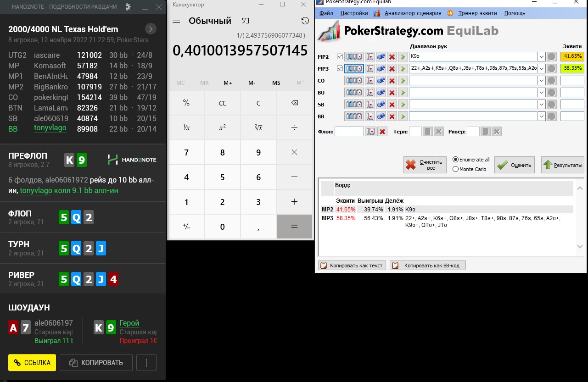Image resolution: width=588 pixels, height=382 pixels.
Task: Click Calculator divide key
Action: pyautogui.click(x=295, y=127)
